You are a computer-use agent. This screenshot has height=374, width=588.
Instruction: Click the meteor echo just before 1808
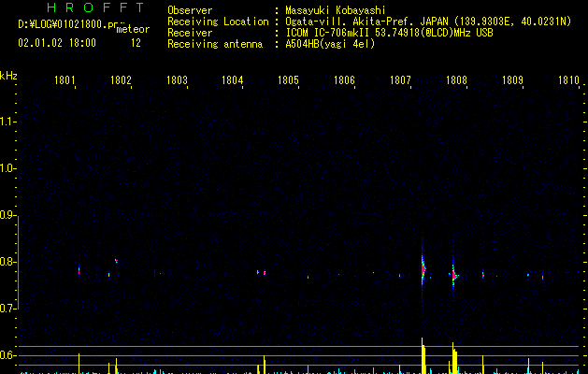point(453,276)
